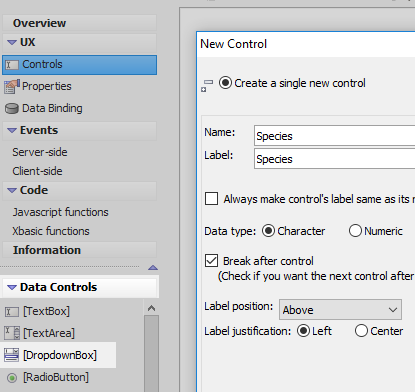Open Properties in the sidebar
This screenshot has width=415, height=392.
click(47, 86)
